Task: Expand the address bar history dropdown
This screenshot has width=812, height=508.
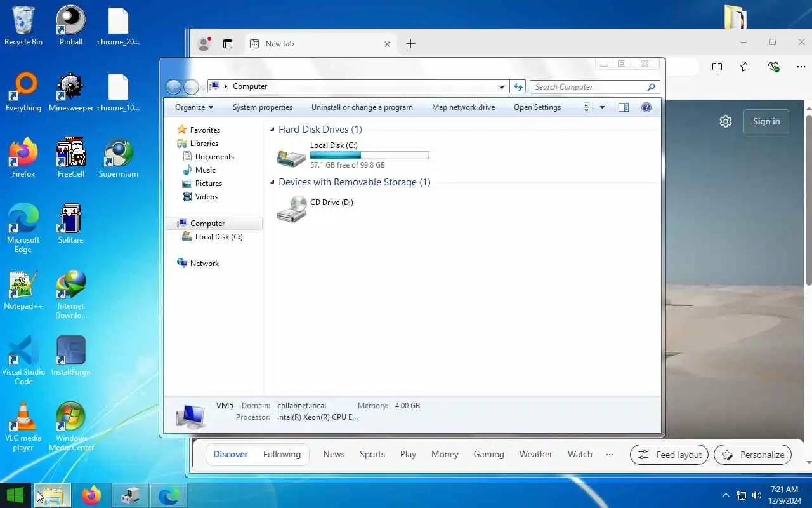Action: point(502,86)
